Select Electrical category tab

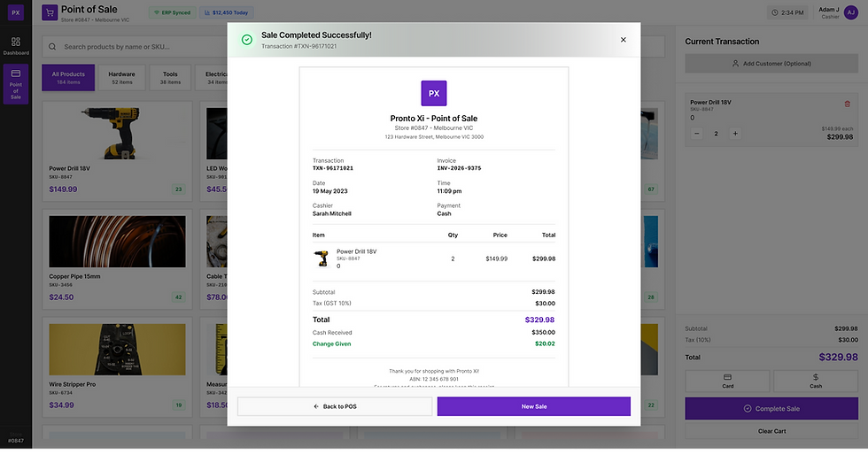point(212,78)
